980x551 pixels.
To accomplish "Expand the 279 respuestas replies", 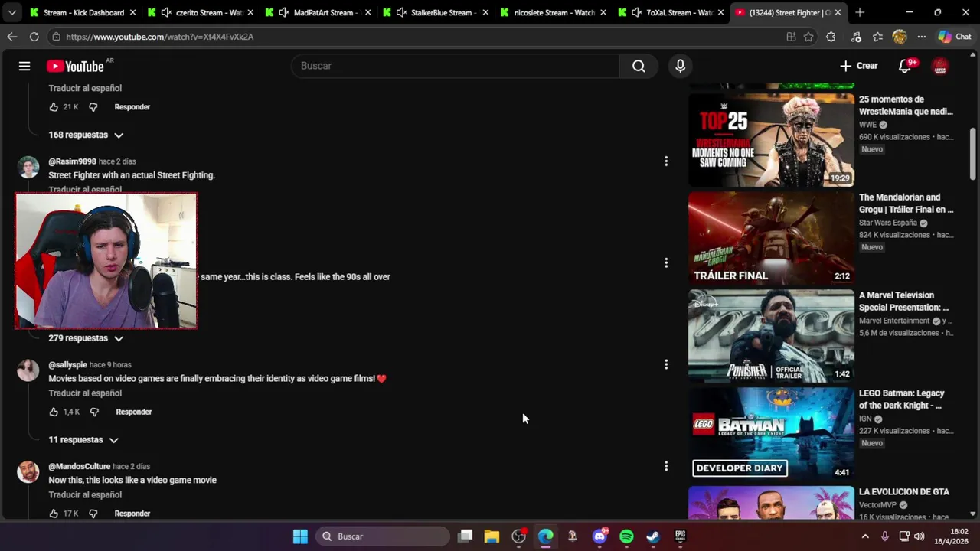I will pyautogui.click(x=86, y=338).
